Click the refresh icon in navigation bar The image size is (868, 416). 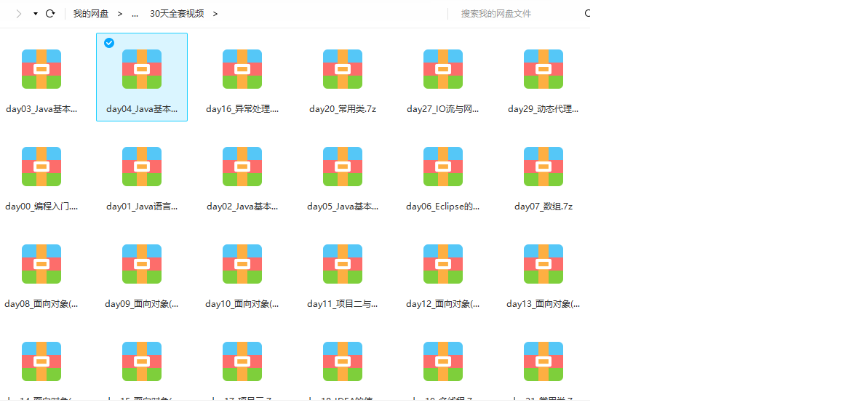click(50, 13)
